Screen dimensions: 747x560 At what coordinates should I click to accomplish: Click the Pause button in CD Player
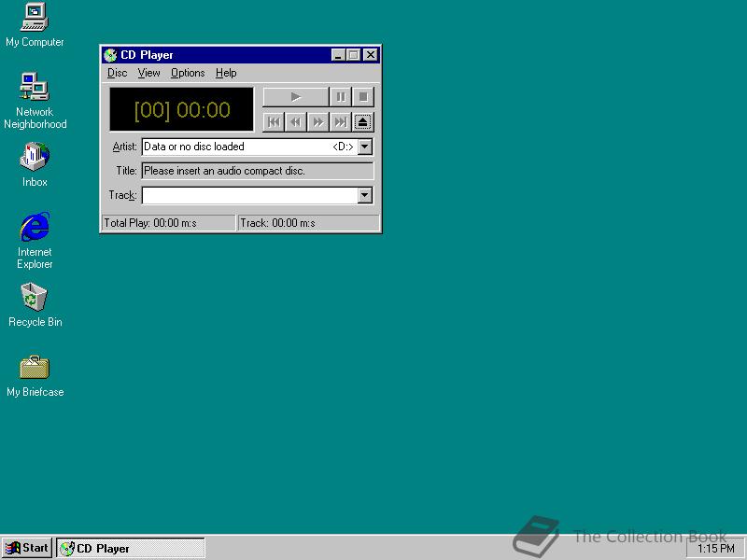(340, 97)
